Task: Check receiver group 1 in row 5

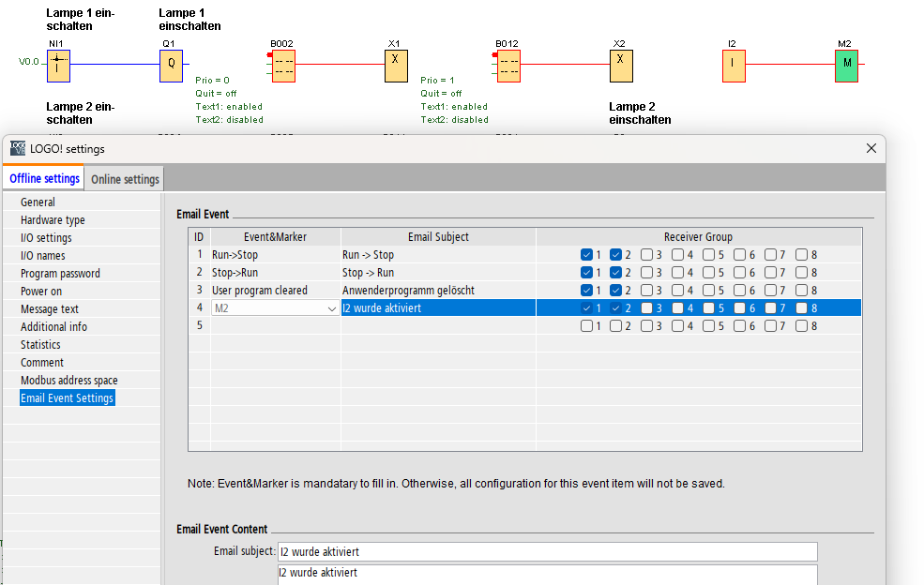Action: coord(586,326)
